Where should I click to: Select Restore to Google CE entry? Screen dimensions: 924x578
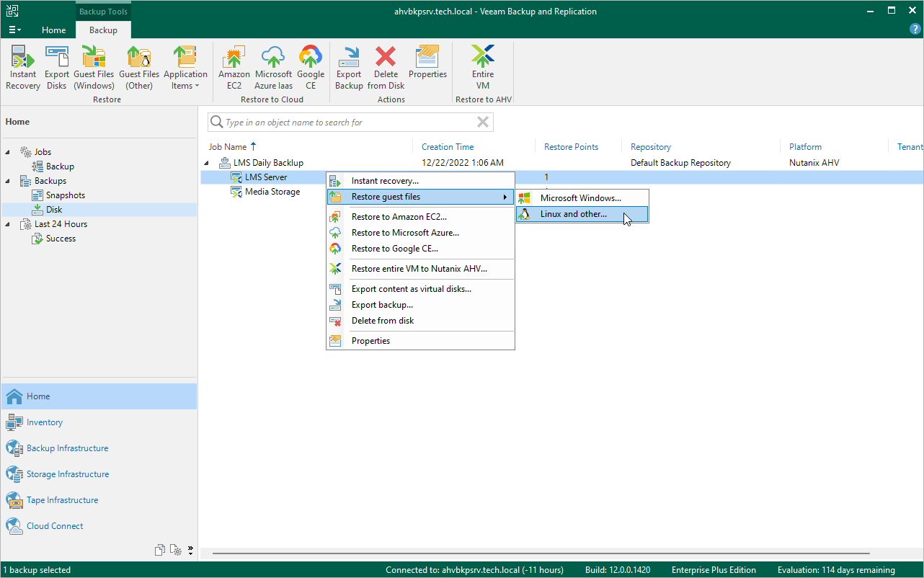[x=421, y=249]
